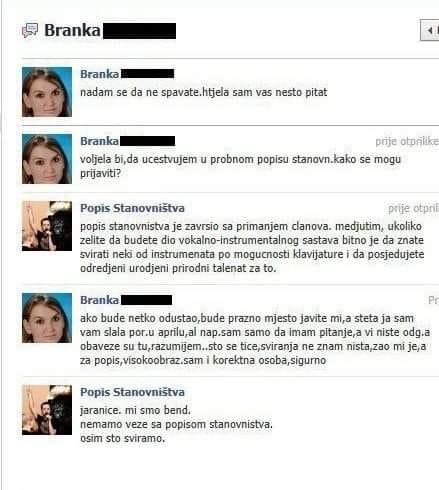Click the Branka sender name in the first message
439x490 pixels.
point(99,74)
